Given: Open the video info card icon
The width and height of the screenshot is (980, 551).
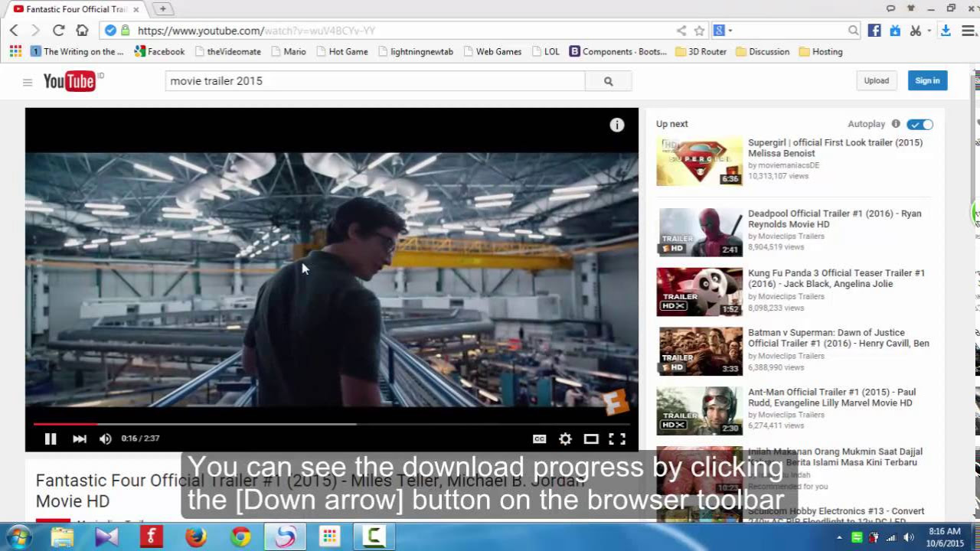Looking at the screenshot, I should pyautogui.click(x=617, y=126).
